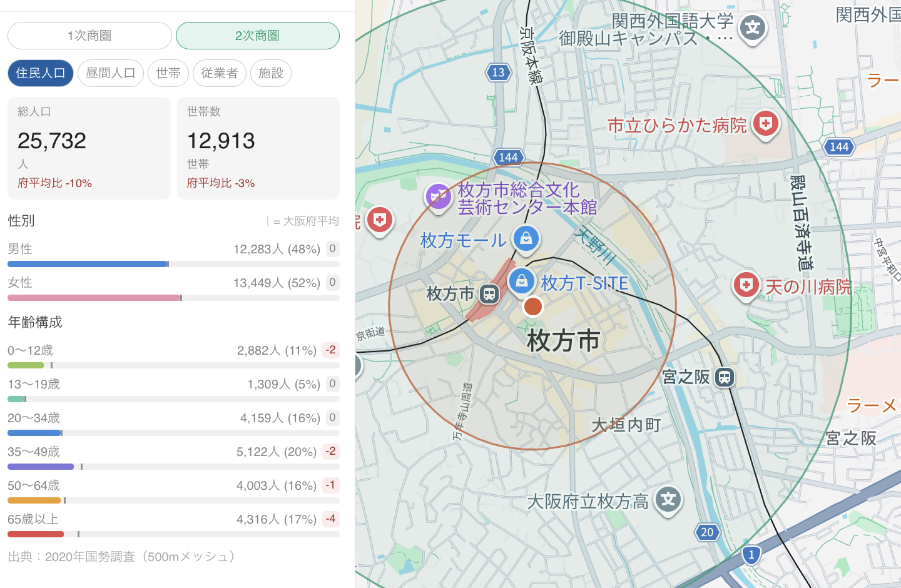Click the 市立ひらかた病院 hospital marker icon
The image size is (901, 588).
(x=766, y=124)
